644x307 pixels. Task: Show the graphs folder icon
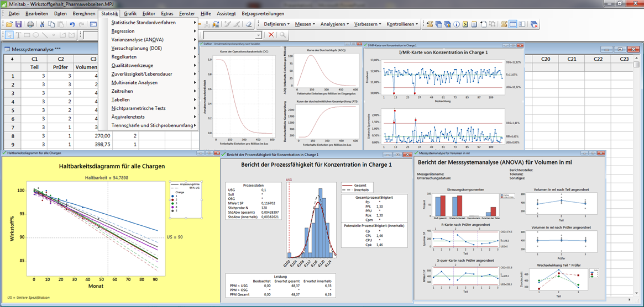[x=448, y=24]
